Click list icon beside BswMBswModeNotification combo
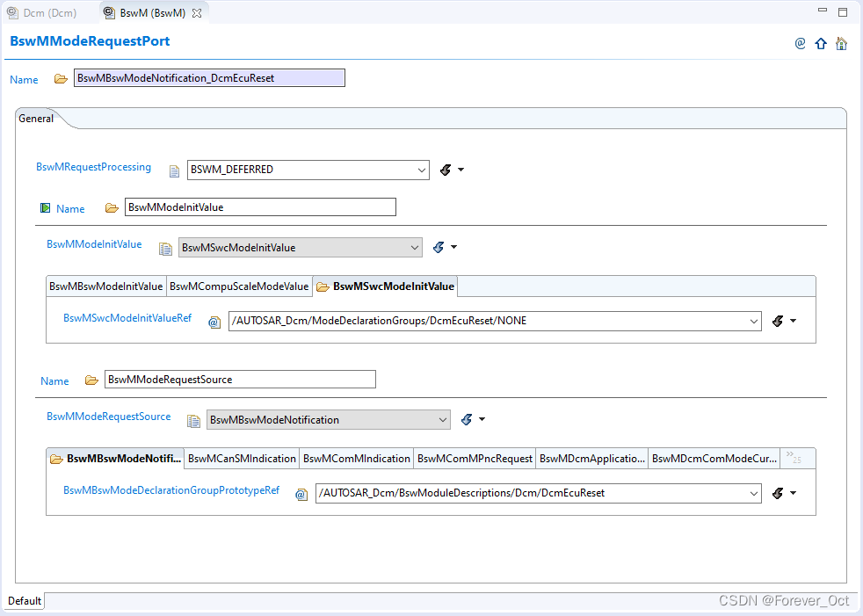This screenshot has height=616, width=863. pyautogui.click(x=193, y=421)
